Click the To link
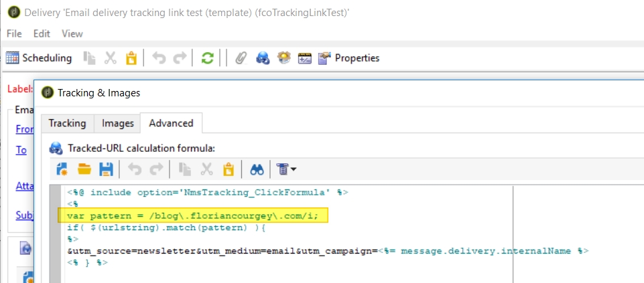Image resolution: width=644 pixels, height=283 pixels. 21,150
